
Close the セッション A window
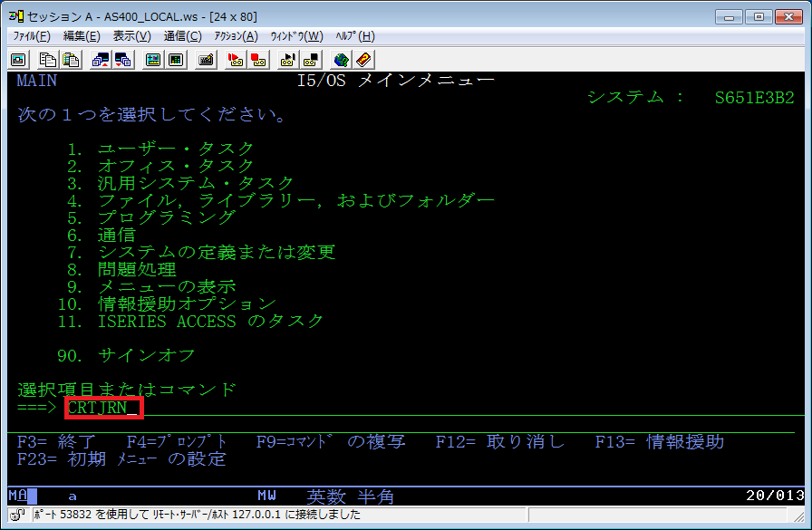(788, 16)
